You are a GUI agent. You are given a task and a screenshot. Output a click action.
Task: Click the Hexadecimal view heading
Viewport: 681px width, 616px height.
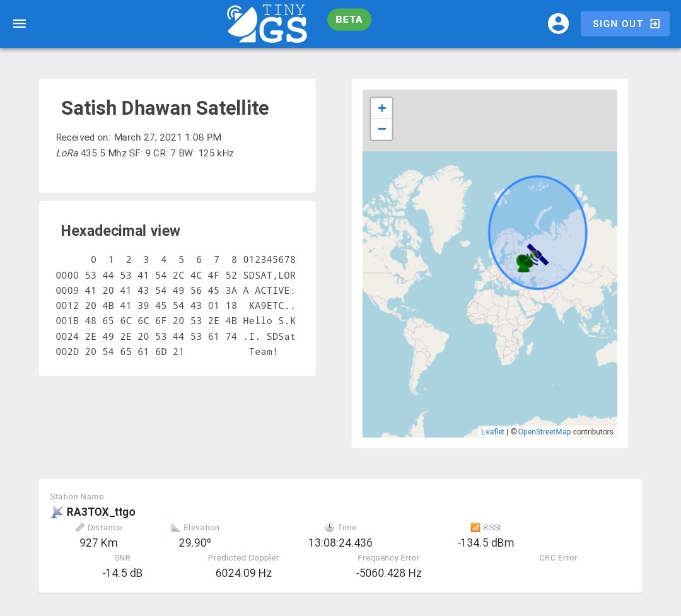coord(120,231)
